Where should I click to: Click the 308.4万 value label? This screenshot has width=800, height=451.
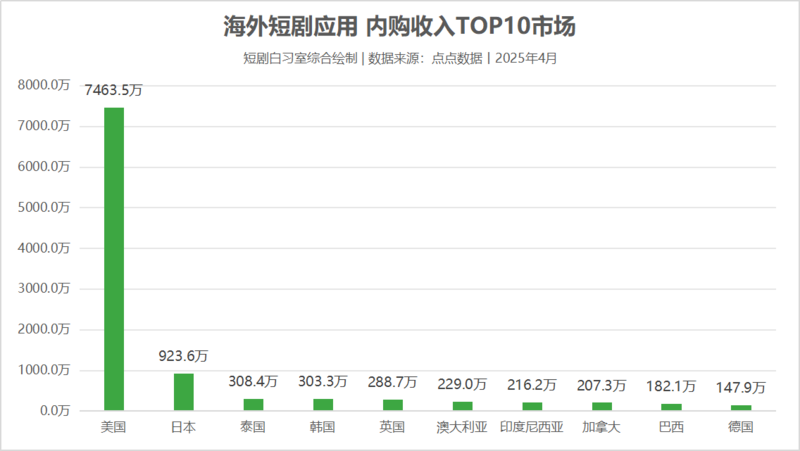pyautogui.click(x=253, y=381)
